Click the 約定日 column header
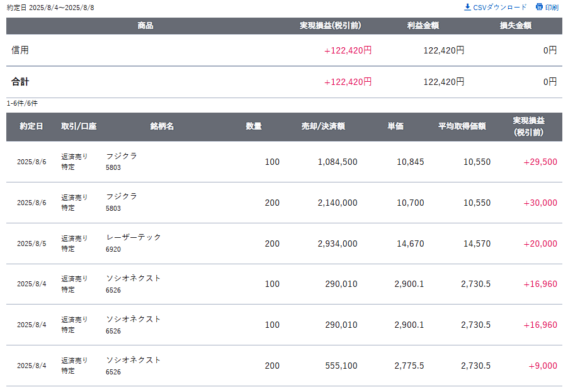This screenshot has height=392, width=568. (31, 126)
